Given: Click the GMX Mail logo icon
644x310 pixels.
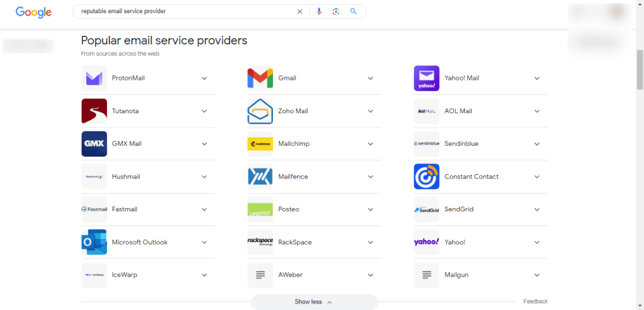Looking at the screenshot, I should click(94, 144).
